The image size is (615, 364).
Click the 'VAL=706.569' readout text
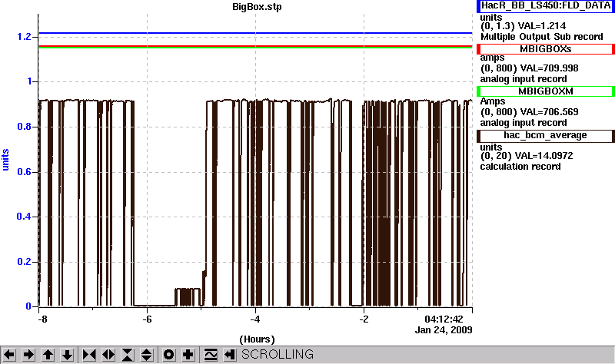[549, 112]
